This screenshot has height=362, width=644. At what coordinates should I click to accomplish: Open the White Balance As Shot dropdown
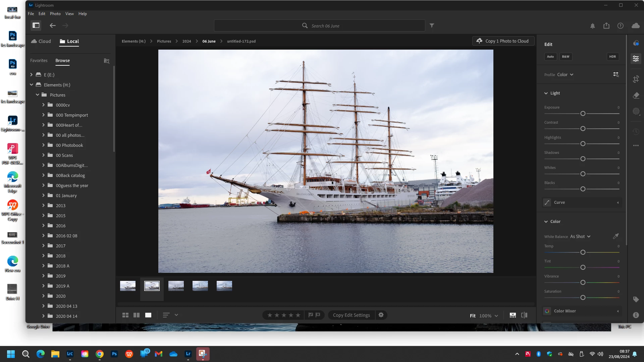click(x=580, y=236)
